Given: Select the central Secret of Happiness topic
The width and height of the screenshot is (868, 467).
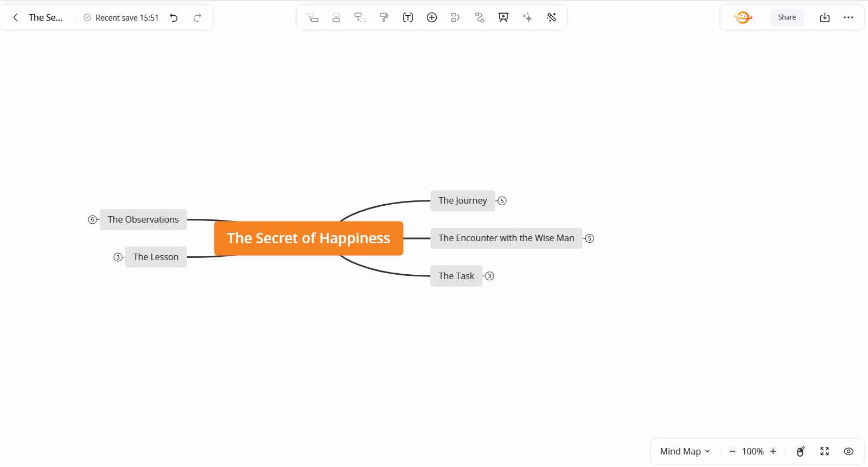Looking at the screenshot, I should point(308,238).
